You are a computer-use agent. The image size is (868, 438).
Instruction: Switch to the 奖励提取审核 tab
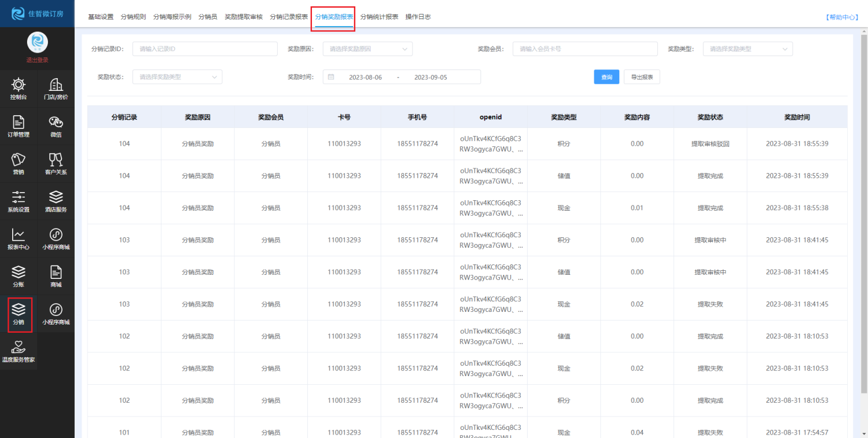244,17
